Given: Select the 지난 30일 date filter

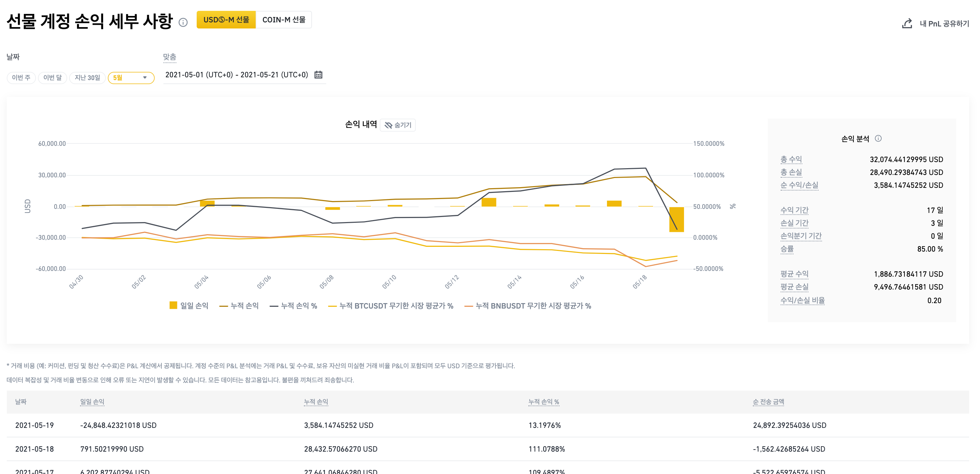Looking at the screenshot, I should (87, 78).
